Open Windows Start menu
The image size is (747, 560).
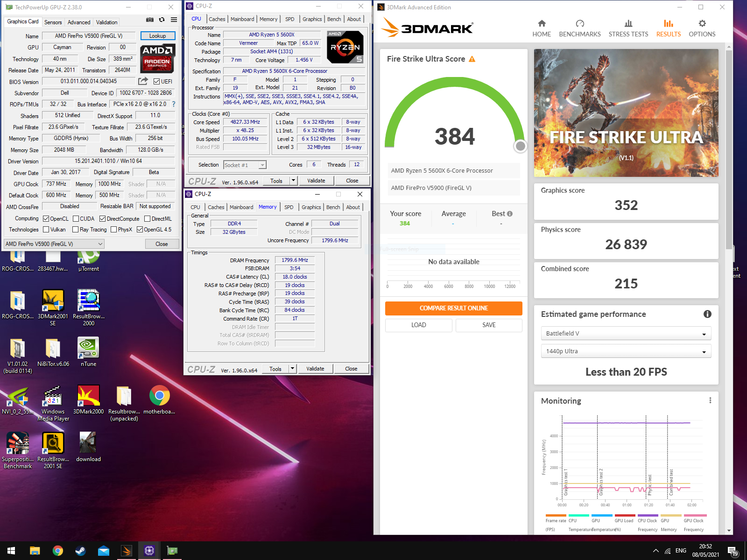(11, 551)
